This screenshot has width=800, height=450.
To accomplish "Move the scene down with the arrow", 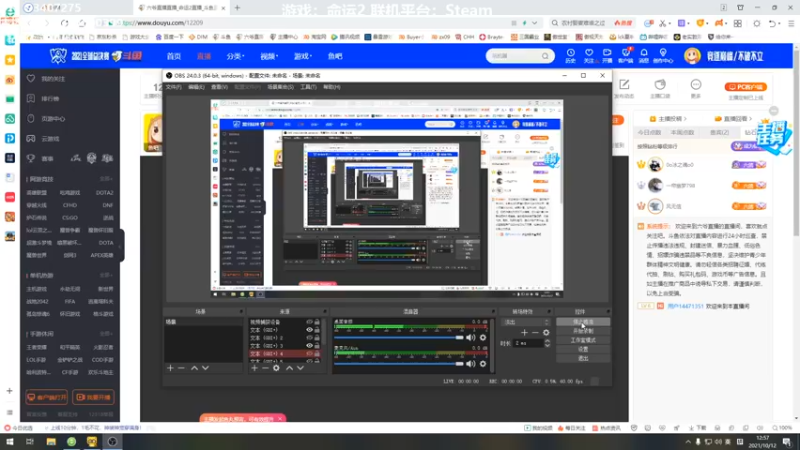I will pos(205,368).
